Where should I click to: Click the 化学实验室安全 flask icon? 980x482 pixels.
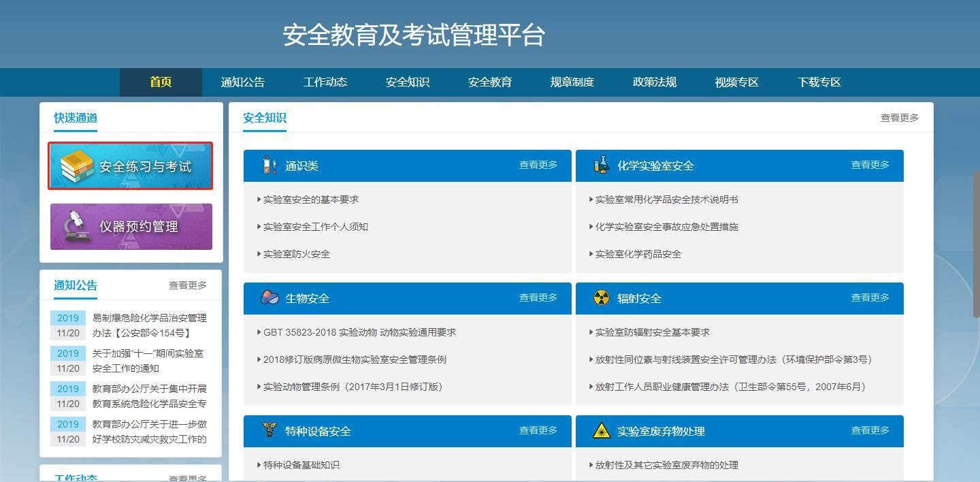601,165
